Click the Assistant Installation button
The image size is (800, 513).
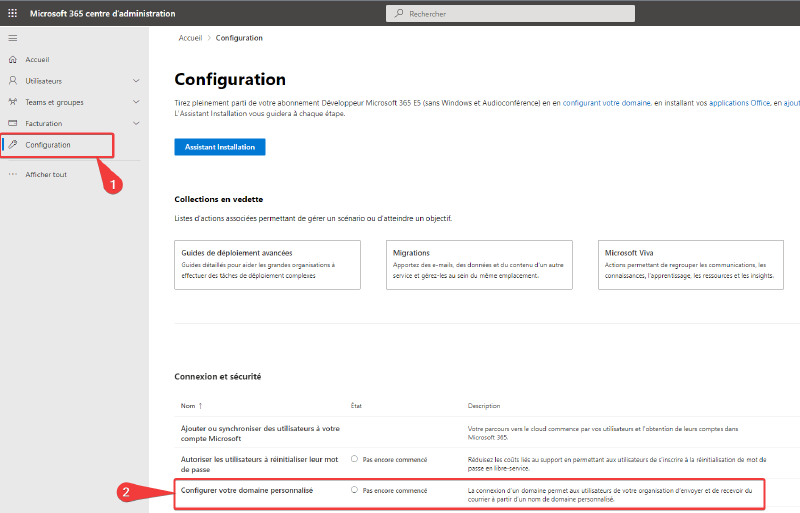(x=220, y=147)
